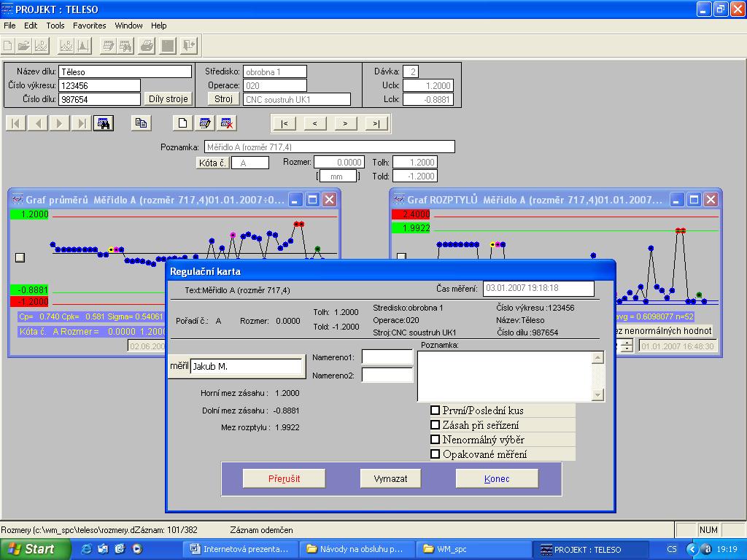The width and height of the screenshot is (747, 560).
Task: Open the Window menu
Action: (x=128, y=26)
